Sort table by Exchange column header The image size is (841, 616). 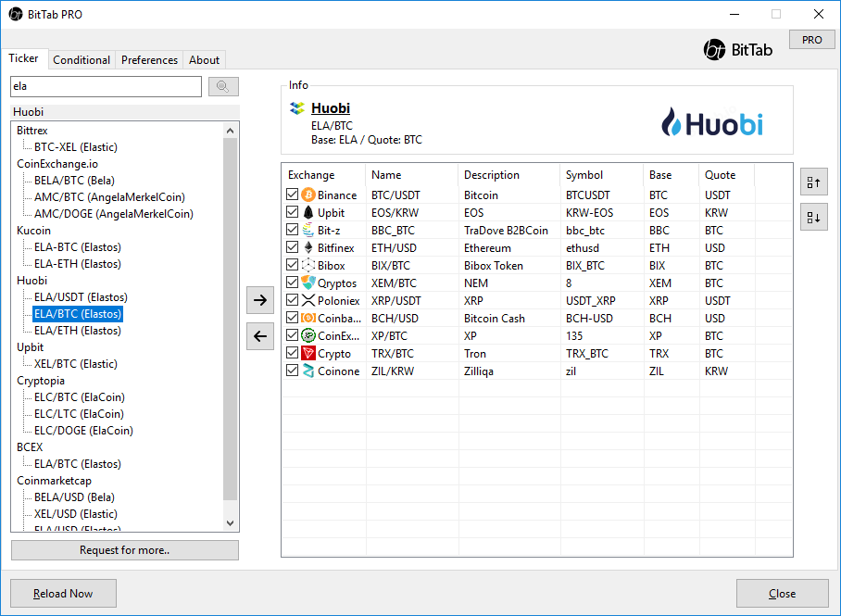pyautogui.click(x=324, y=175)
